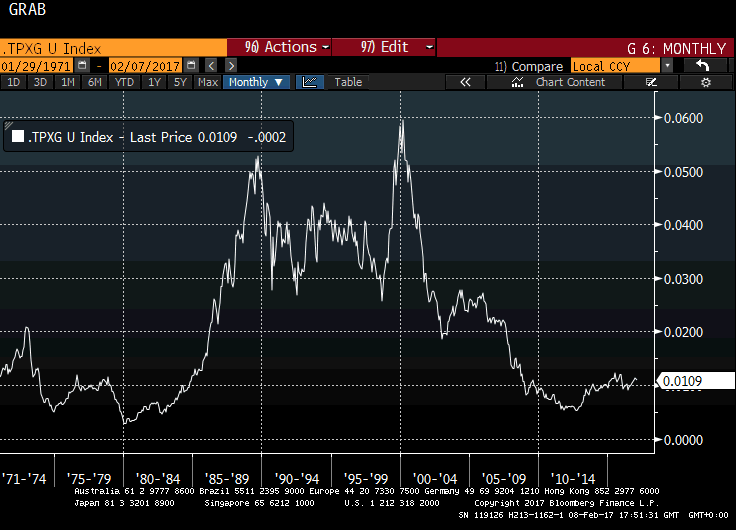Viewport: 736px width, 530px height.
Task: Open the end date calendar picker
Action: [191, 65]
